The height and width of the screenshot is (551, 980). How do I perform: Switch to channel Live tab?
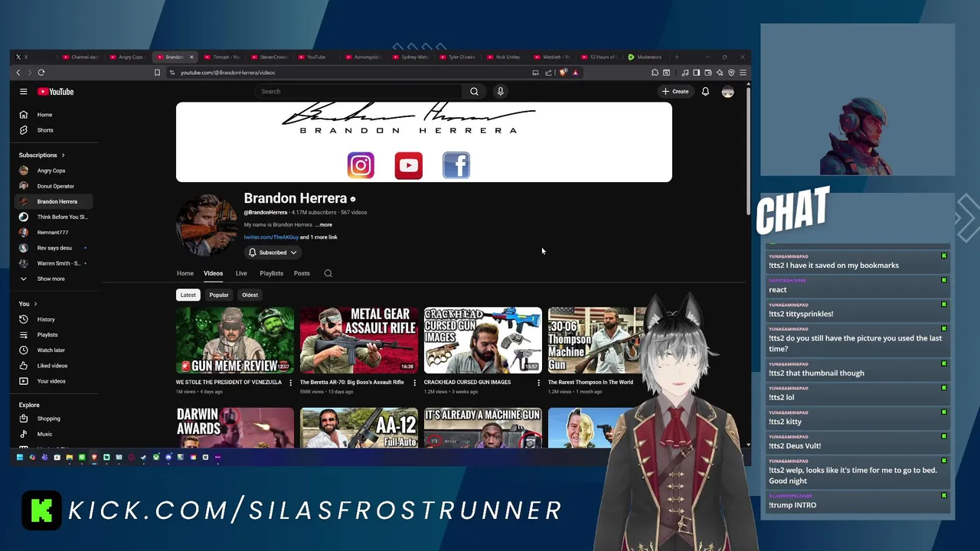point(241,273)
